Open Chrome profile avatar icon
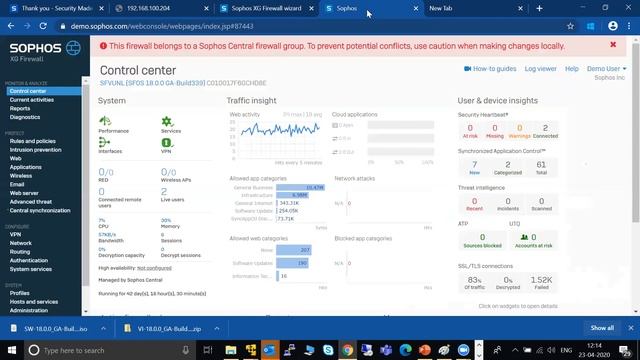Image resolution: width=640 pixels, height=360 pixels. click(x=612, y=26)
